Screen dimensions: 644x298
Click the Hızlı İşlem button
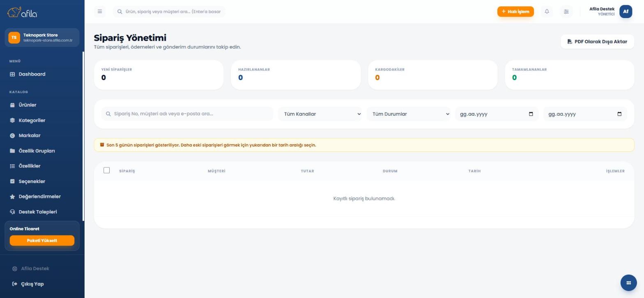click(515, 11)
